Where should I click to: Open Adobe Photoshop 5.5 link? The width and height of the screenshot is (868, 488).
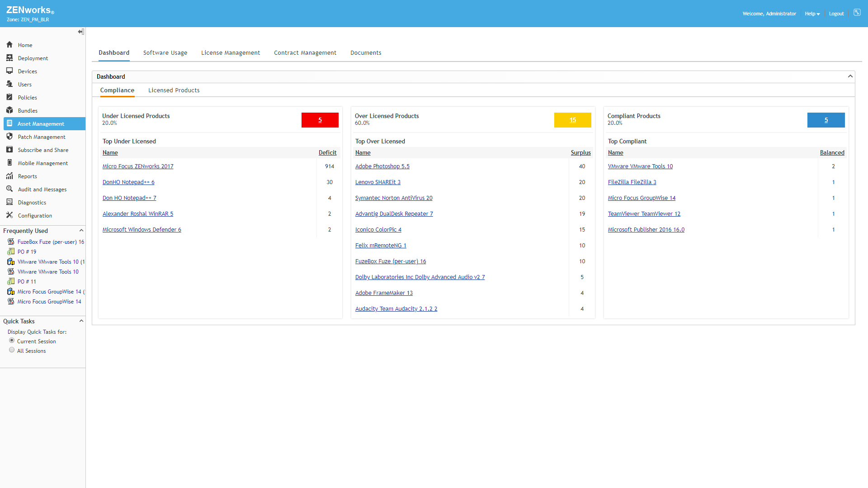pos(382,166)
